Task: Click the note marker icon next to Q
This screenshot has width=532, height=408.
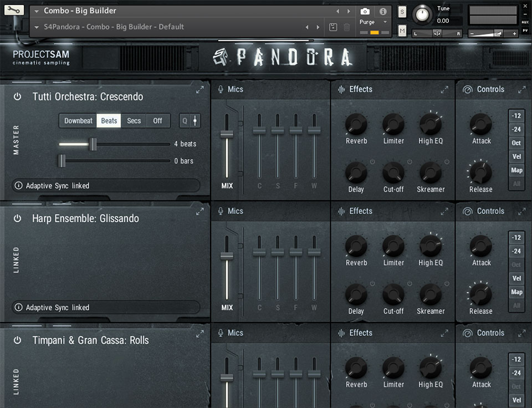Action: click(195, 121)
